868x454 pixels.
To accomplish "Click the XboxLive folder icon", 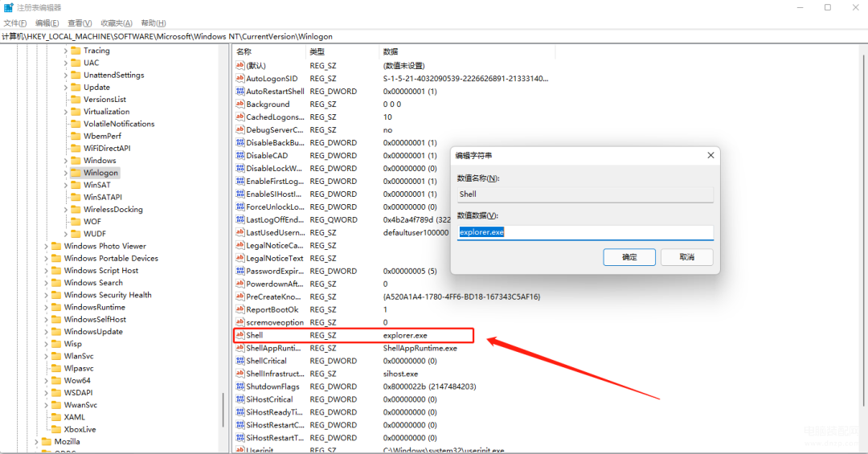I will (56, 429).
